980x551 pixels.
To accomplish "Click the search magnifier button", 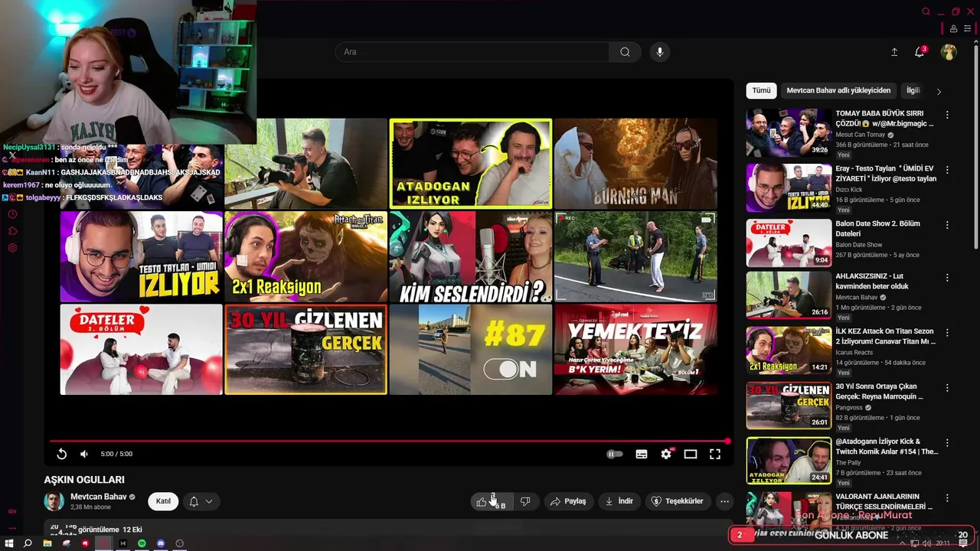I will 625,52.
